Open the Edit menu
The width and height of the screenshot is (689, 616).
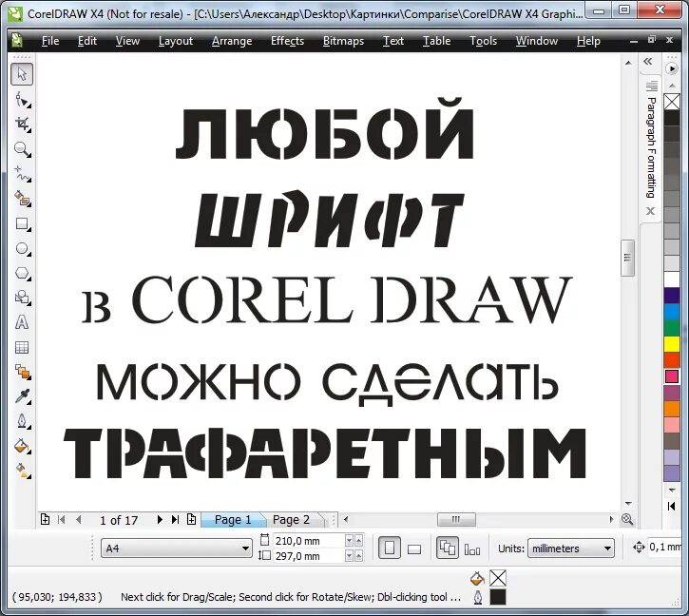(x=87, y=41)
